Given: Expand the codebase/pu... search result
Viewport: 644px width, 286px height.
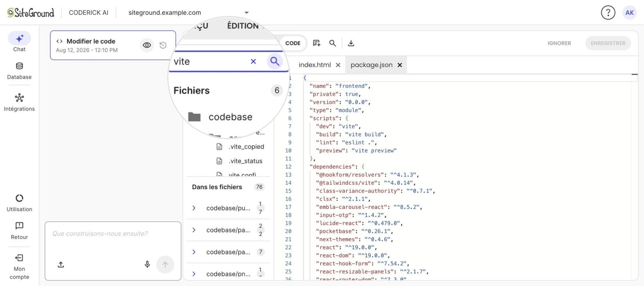Looking at the screenshot, I should pos(194,208).
